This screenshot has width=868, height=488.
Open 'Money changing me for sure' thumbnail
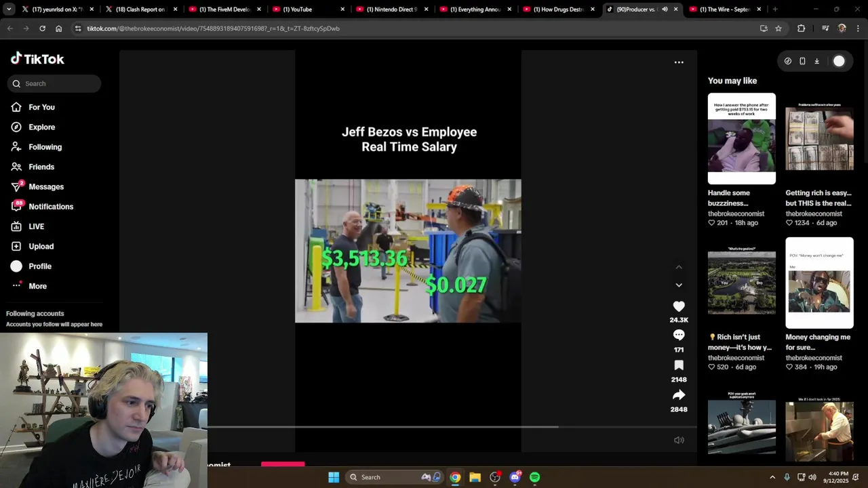pyautogui.click(x=819, y=283)
